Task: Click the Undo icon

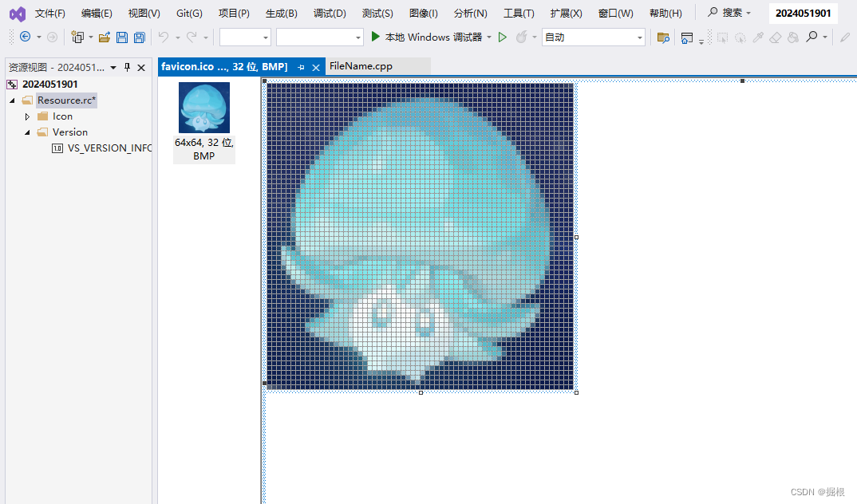Action: click(x=164, y=37)
